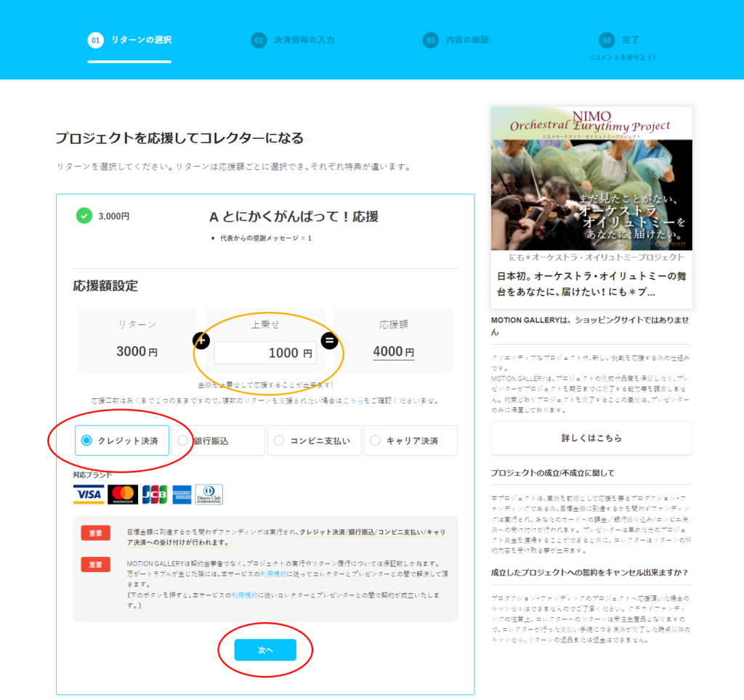Image resolution: width=744 pixels, height=700 pixels.
Task: Click the American Express brand logo
Action: pyautogui.click(x=182, y=494)
